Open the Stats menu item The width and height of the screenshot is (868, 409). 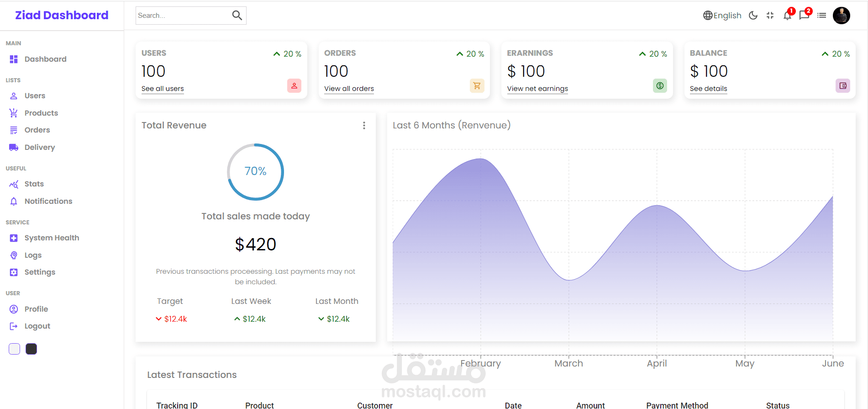click(x=34, y=184)
